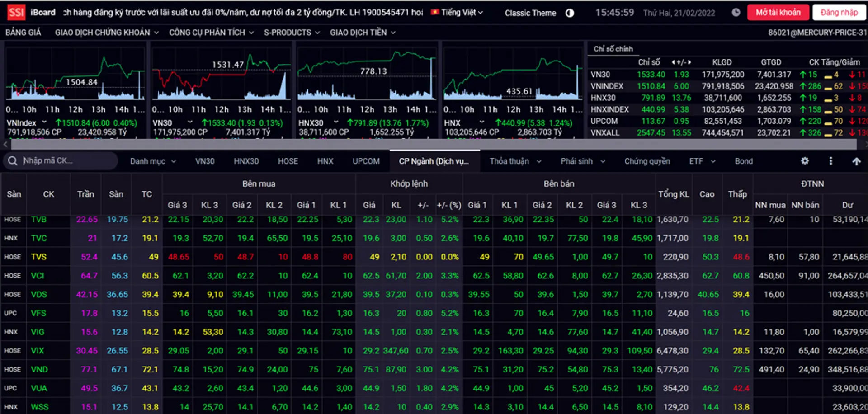Click Tổng KL column header
Viewport: 868px width, 414px height.
point(674,194)
